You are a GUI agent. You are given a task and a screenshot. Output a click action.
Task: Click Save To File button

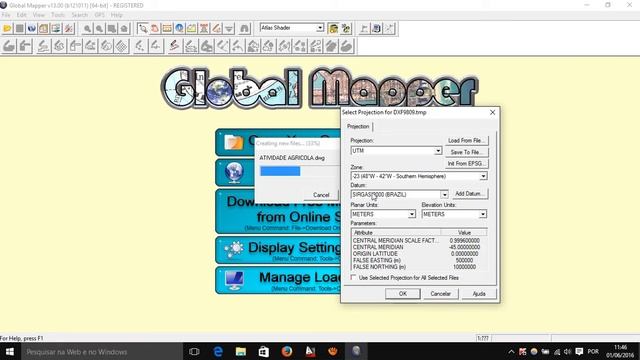coord(466,152)
